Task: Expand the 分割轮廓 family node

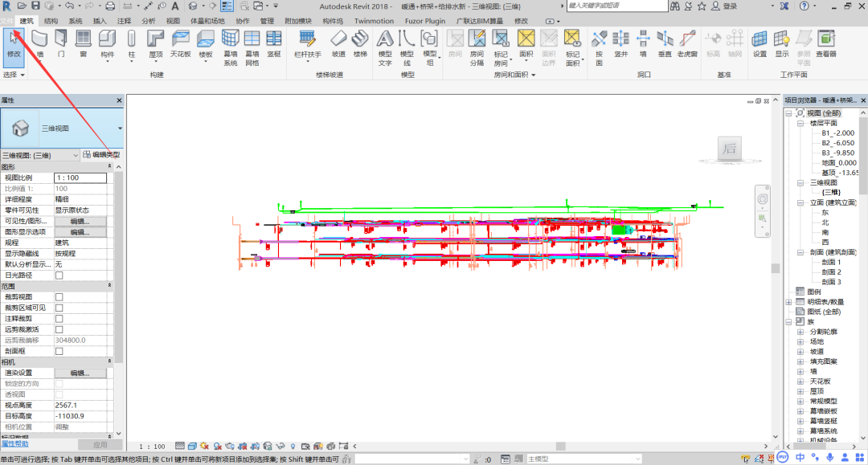Action: (800, 332)
